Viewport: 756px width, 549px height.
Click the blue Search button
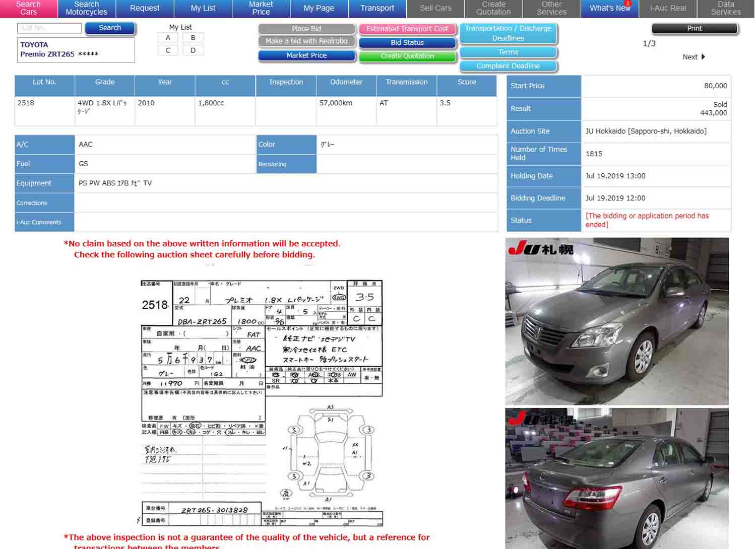coord(110,28)
